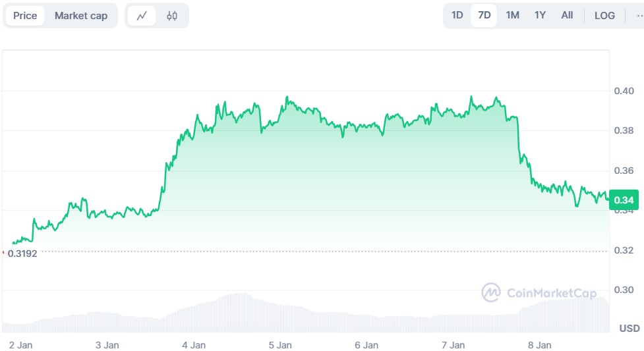This screenshot has height=351, width=644.
Task: Show the 1Y time range
Action: tap(540, 15)
